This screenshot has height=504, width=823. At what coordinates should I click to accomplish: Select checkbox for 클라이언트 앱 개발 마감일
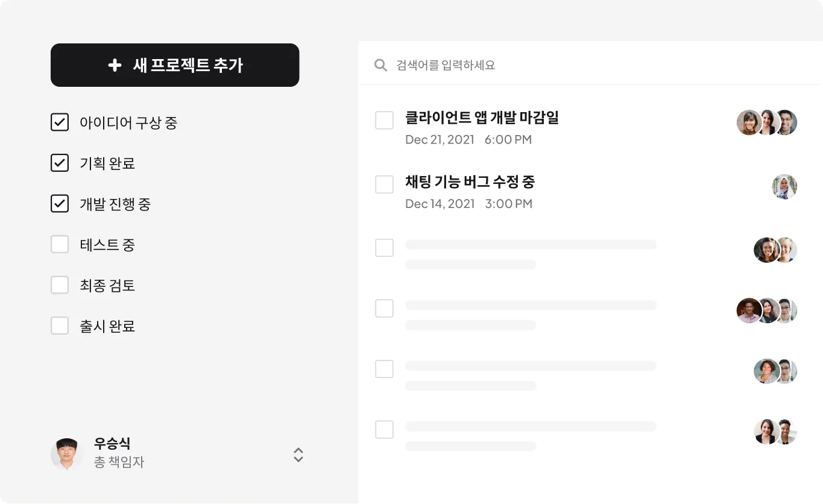[384, 121]
